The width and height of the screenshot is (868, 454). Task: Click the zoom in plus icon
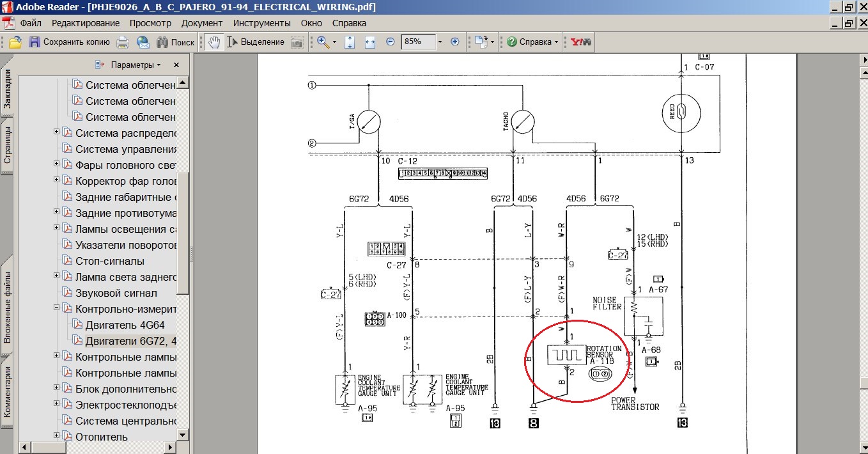(x=455, y=42)
